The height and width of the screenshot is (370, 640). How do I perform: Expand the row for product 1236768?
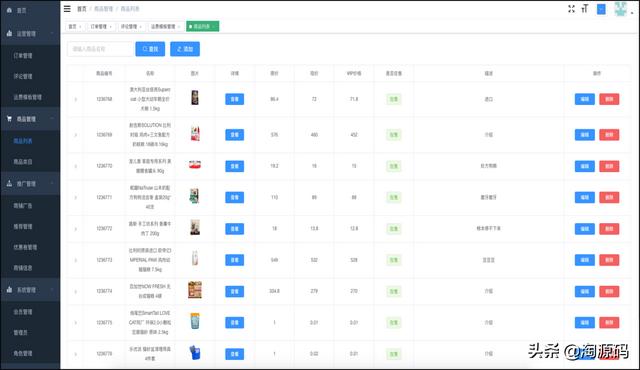(76, 99)
